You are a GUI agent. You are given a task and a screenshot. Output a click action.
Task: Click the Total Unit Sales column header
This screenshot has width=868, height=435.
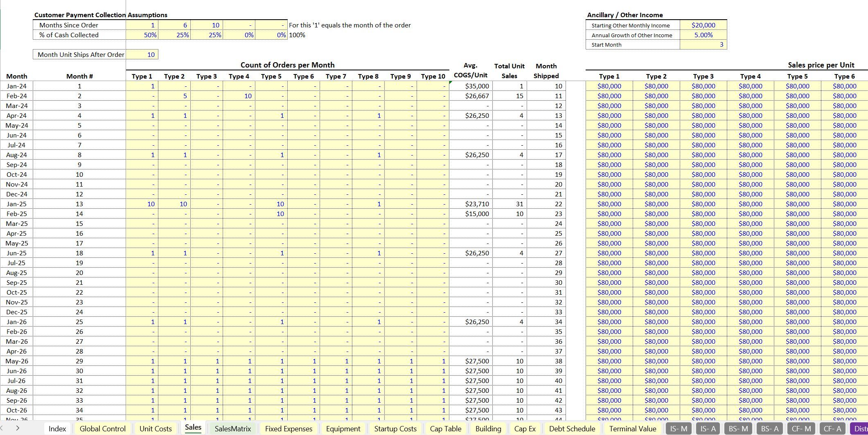click(510, 71)
